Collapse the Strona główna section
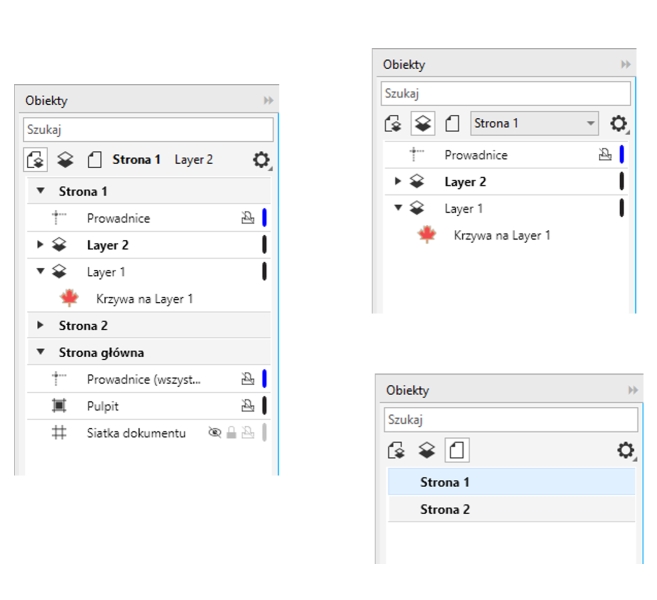 [x=41, y=352]
